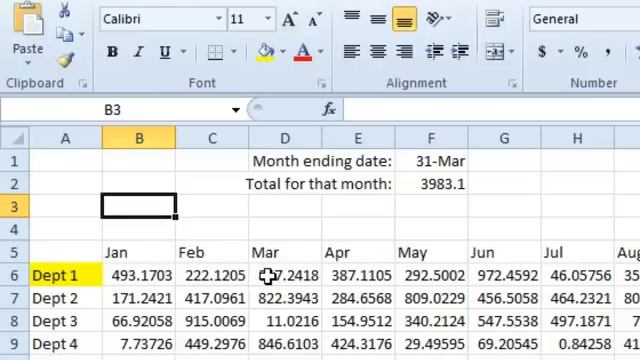Apply accounting dollar format
This screenshot has height=360, width=640.
click(x=542, y=52)
